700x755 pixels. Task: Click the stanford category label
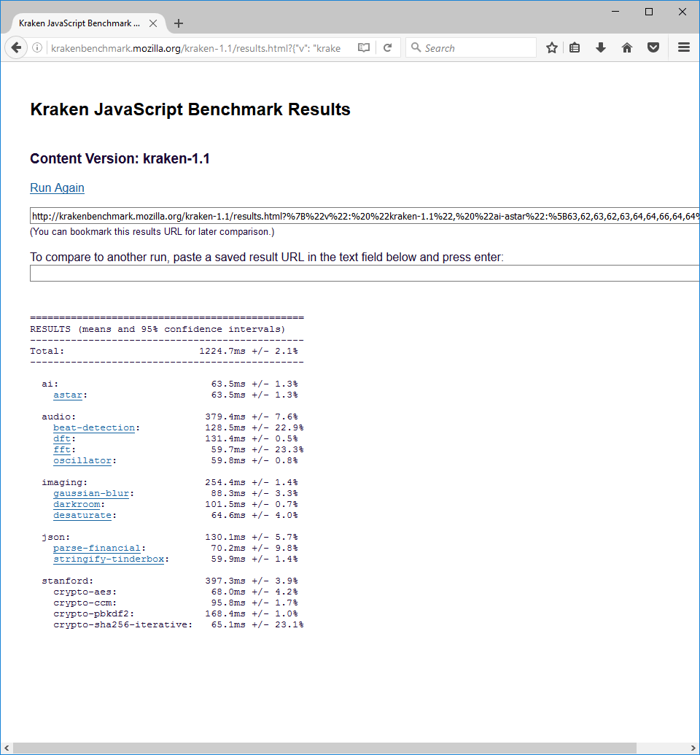(67, 581)
